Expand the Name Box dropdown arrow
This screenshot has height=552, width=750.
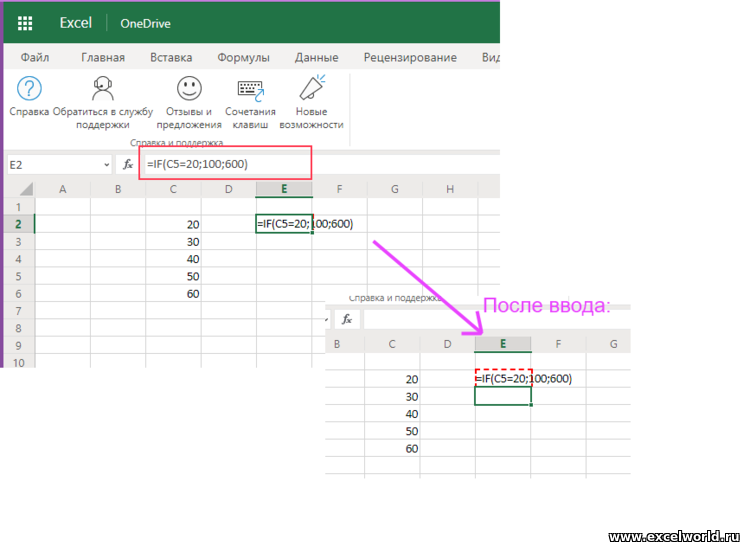click(x=106, y=165)
